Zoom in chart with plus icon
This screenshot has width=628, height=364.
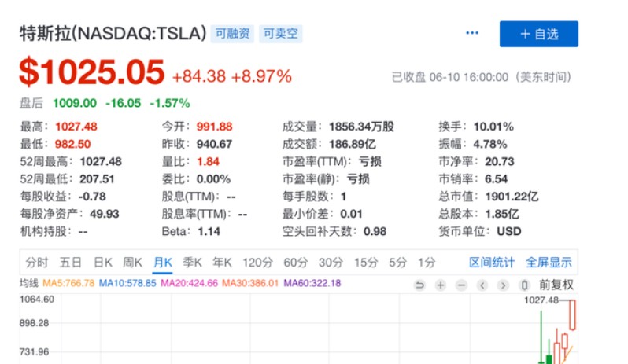click(x=441, y=285)
